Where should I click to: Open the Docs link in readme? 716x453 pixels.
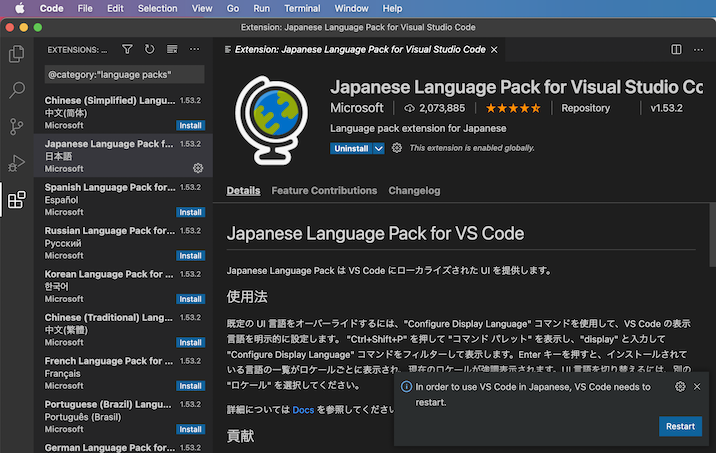point(303,410)
